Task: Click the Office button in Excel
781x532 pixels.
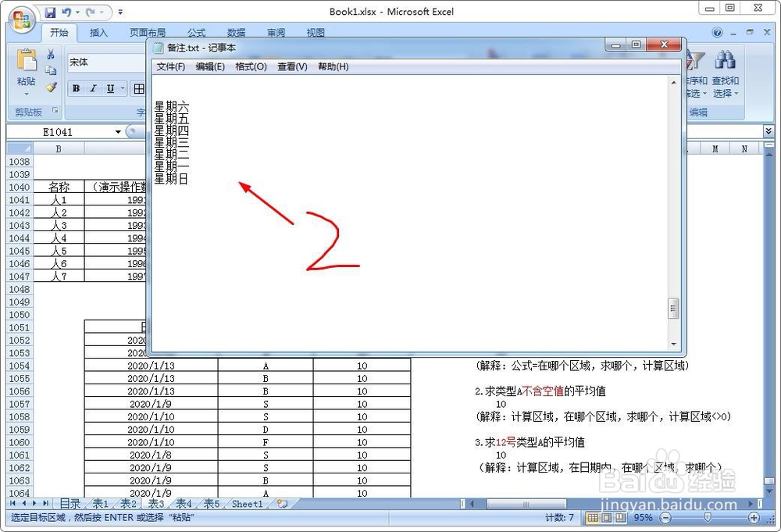Action: (x=21, y=20)
